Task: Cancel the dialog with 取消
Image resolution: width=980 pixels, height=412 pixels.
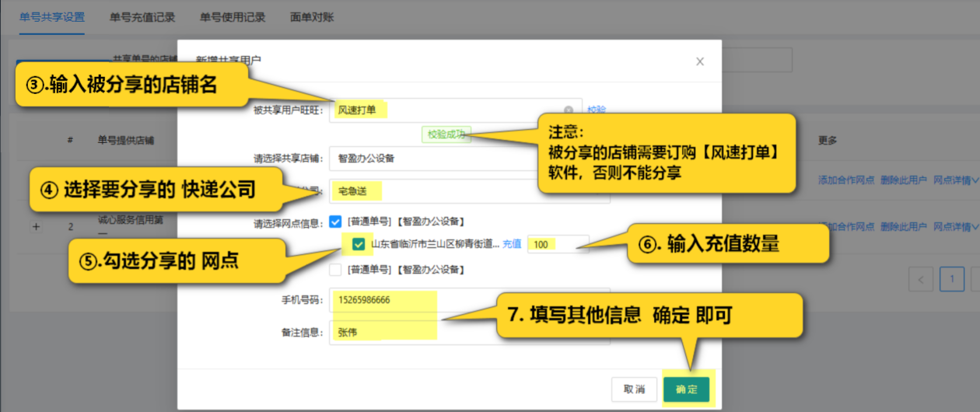Action: pos(634,389)
